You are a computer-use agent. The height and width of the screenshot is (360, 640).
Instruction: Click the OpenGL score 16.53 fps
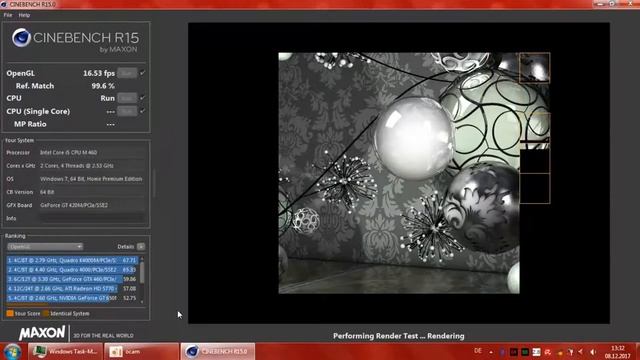[x=99, y=73]
